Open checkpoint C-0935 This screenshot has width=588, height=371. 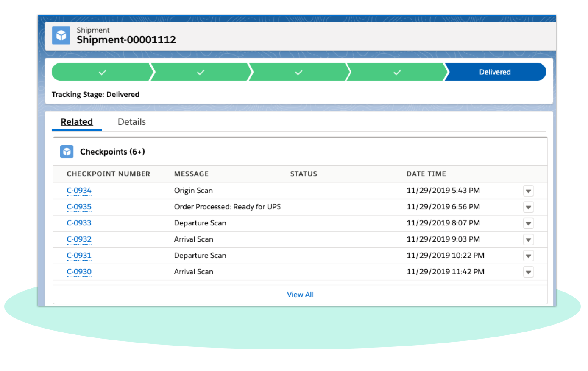coord(79,207)
